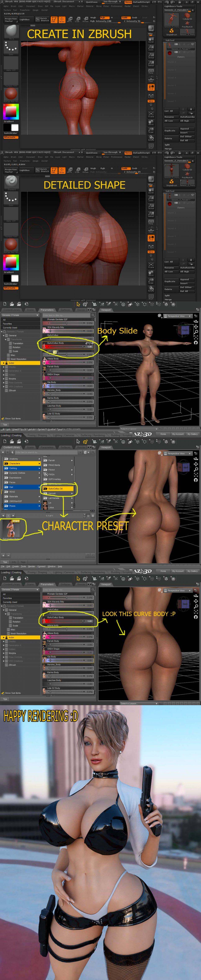Collapse the SubTool palette in Create in ZBrush panel
Image resolution: width=201 pixels, height=980 pixels.
(170, 40)
